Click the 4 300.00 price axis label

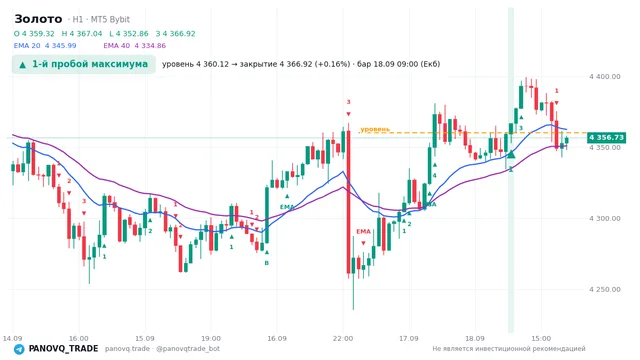(604, 218)
